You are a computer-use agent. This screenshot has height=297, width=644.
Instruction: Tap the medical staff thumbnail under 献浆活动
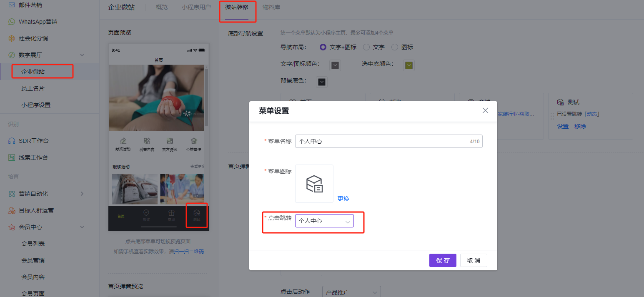(182, 189)
